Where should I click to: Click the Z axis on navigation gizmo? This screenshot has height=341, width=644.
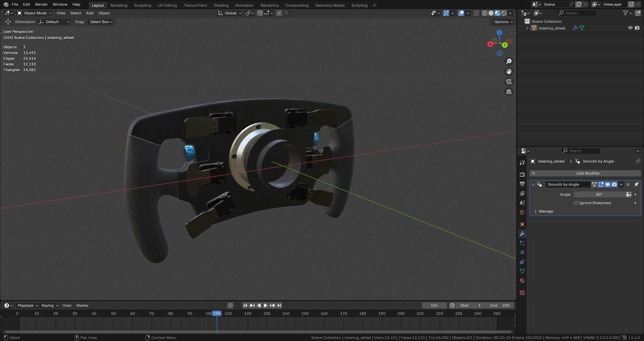(x=499, y=33)
